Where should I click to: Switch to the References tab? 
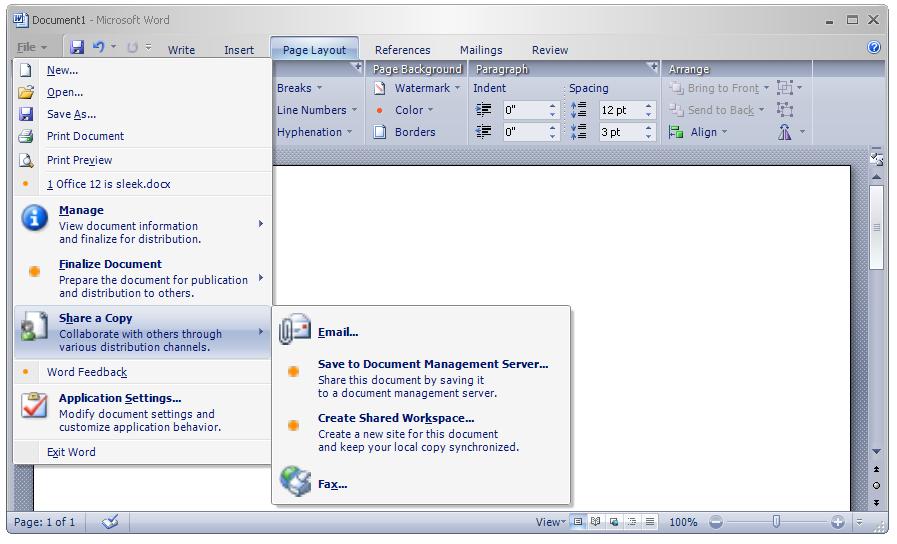(x=403, y=50)
